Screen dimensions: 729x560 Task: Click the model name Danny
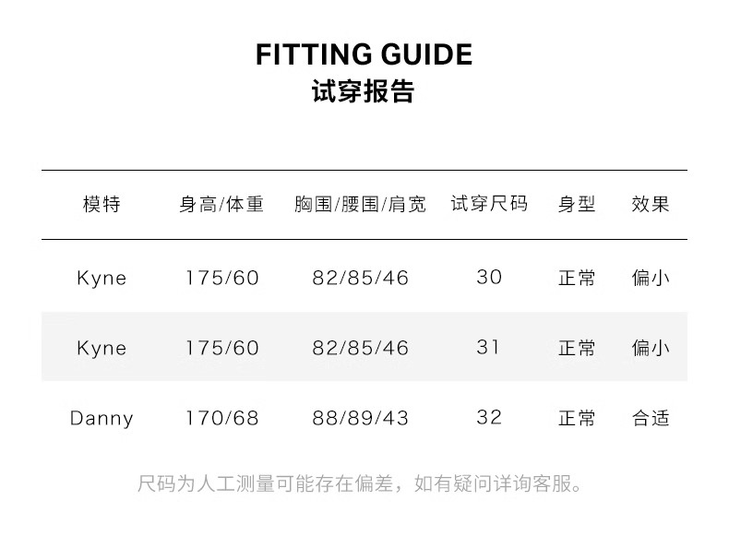click(x=102, y=418)
